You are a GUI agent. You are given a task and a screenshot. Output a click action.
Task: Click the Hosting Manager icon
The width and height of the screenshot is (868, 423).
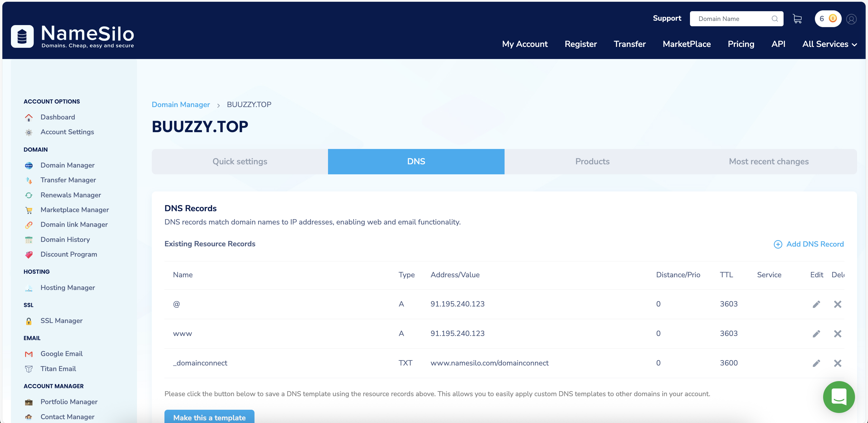[29, 288]
